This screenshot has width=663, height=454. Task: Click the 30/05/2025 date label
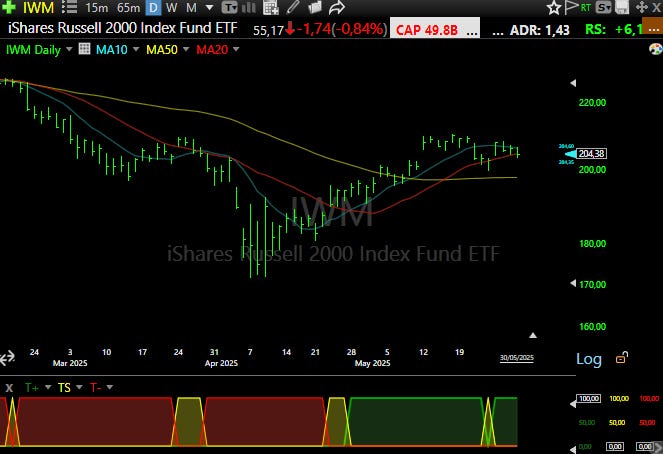[x=517, y=358]
